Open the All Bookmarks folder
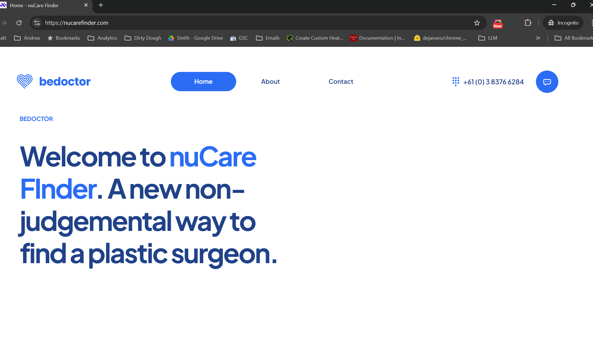This screenshot has height=364, width=593. (x=574, y=38)
